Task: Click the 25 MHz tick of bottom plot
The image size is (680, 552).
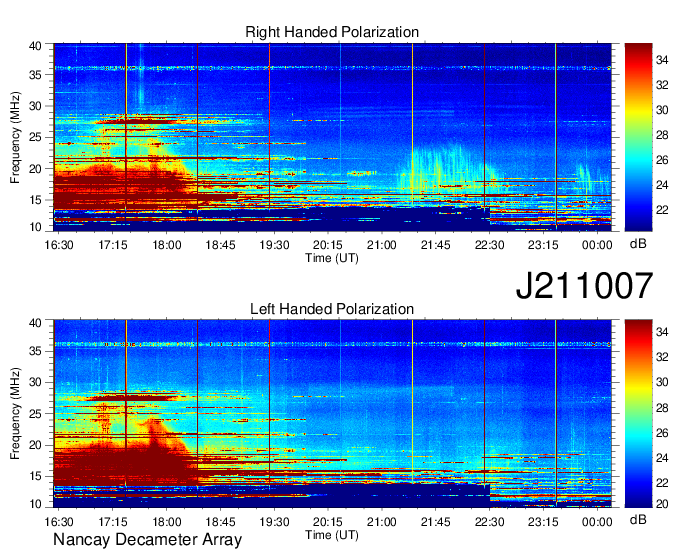Action: 35,414
